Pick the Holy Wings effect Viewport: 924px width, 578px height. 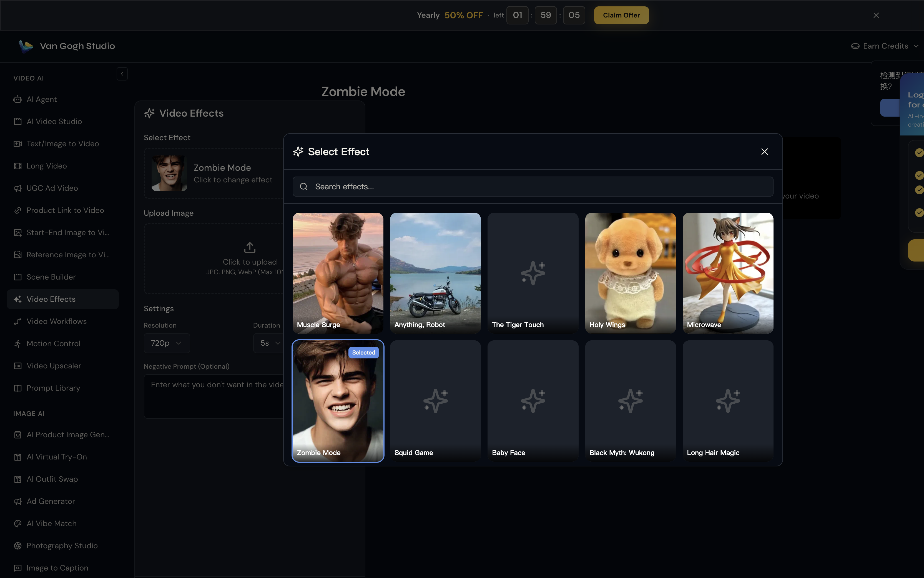pos(631,273)
